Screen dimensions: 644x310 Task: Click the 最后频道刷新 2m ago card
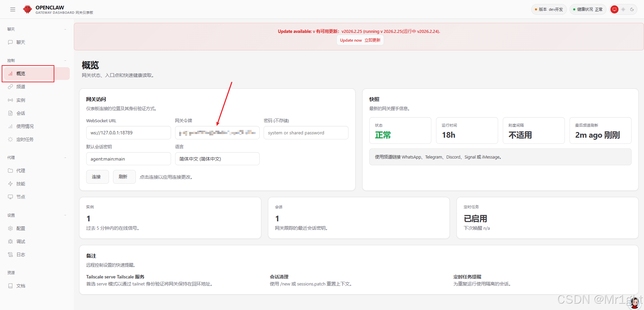tap(600, 131)
